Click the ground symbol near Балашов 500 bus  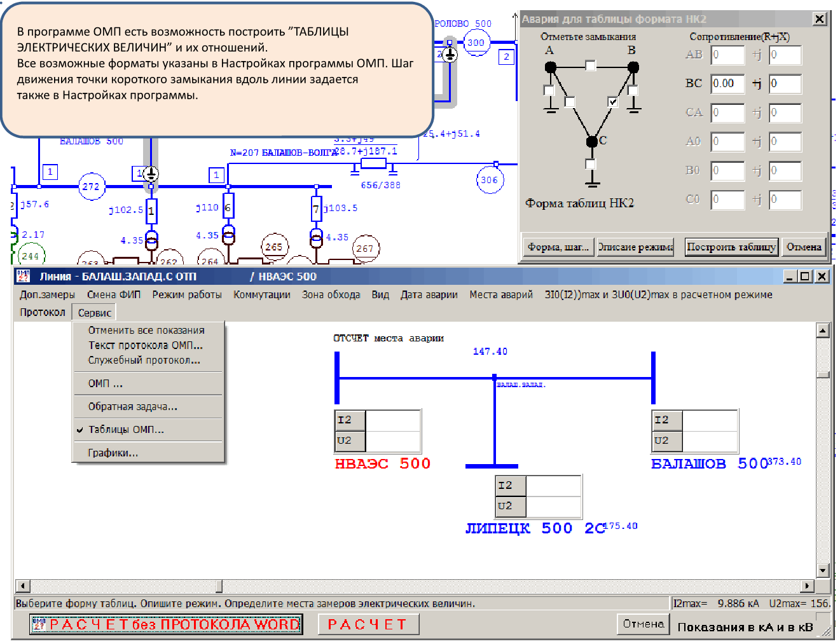[x=151, y=173]
